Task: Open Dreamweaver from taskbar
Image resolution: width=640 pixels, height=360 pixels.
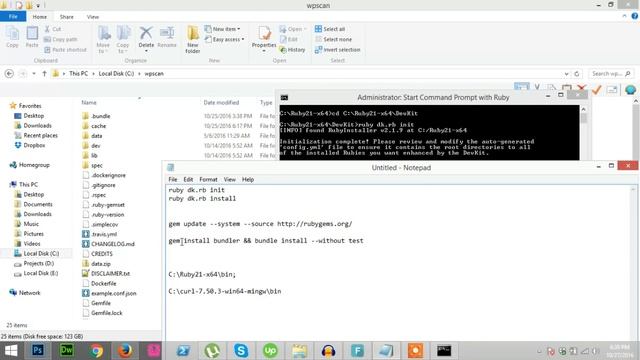Action: [67, 351]
